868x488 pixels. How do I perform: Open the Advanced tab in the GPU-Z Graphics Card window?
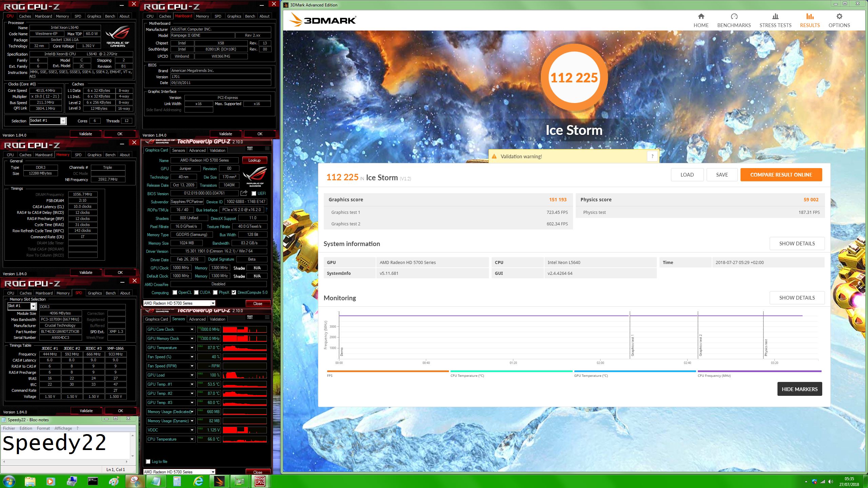tap(197, 150)
